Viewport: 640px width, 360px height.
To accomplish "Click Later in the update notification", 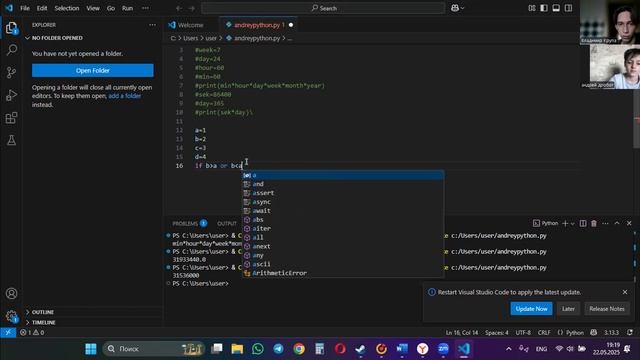I will point(568,309).
